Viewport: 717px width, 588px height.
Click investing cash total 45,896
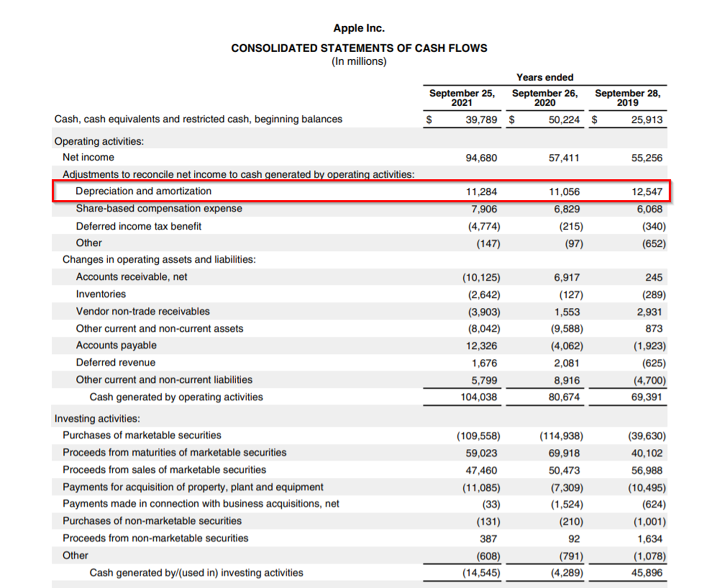click(647, 573)
